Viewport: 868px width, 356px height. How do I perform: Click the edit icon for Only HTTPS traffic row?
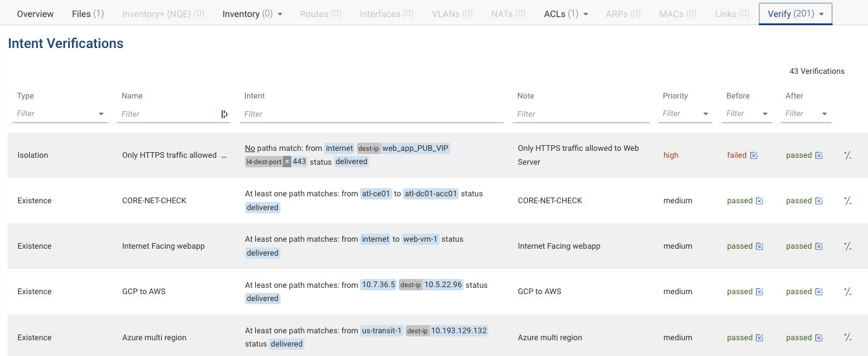click(848, 155)
